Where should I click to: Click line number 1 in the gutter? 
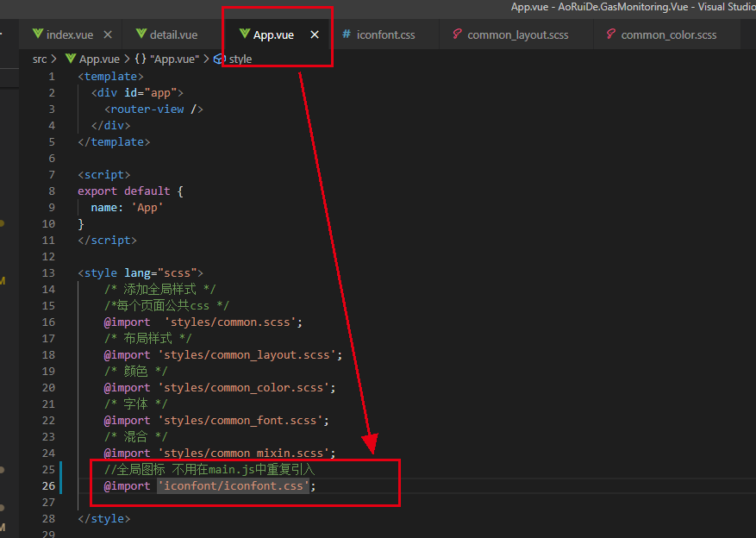pos(52,77)
